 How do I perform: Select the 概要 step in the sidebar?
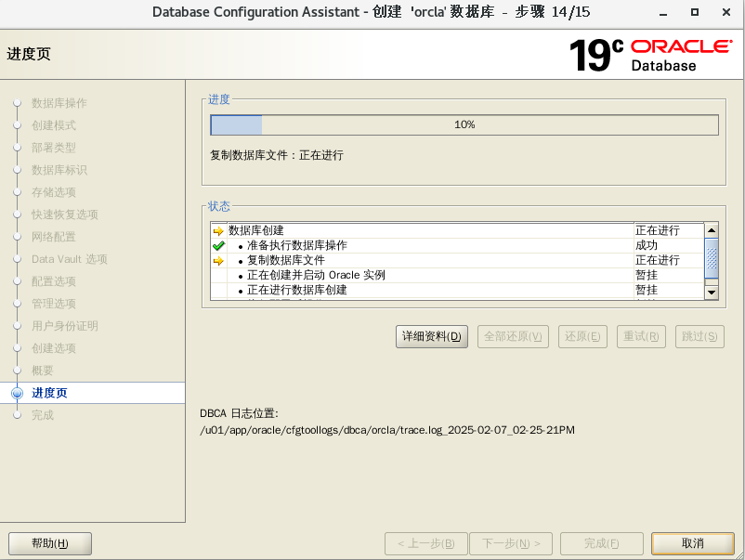[x=43, y=371]
